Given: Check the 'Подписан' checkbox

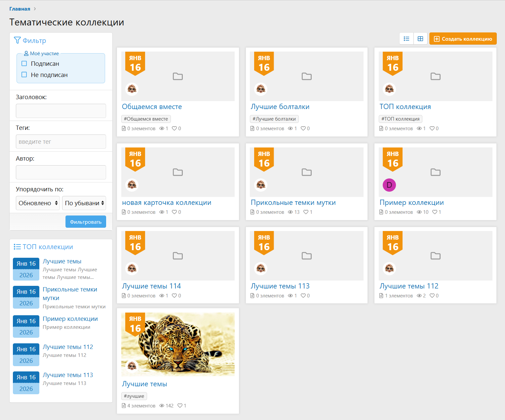Looking at the screenshot, I should (x=24, y=63).
